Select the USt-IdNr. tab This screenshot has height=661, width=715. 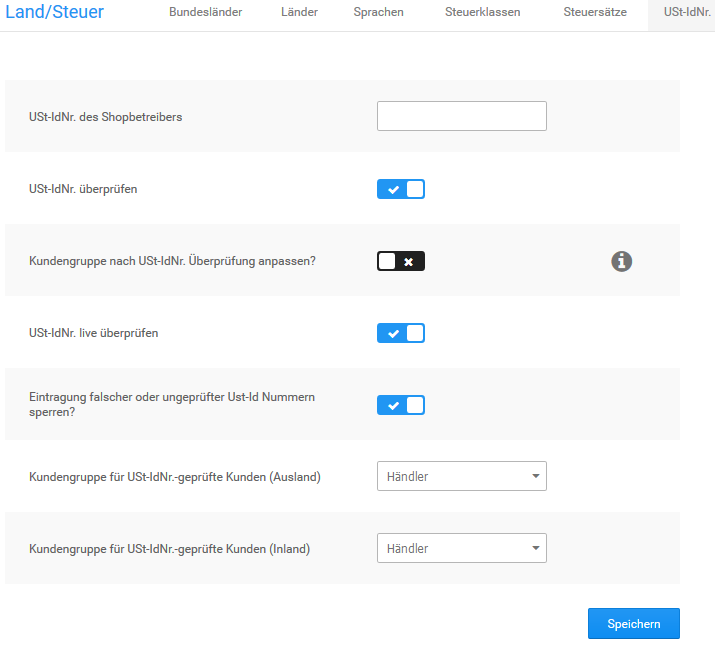point(686,13)
